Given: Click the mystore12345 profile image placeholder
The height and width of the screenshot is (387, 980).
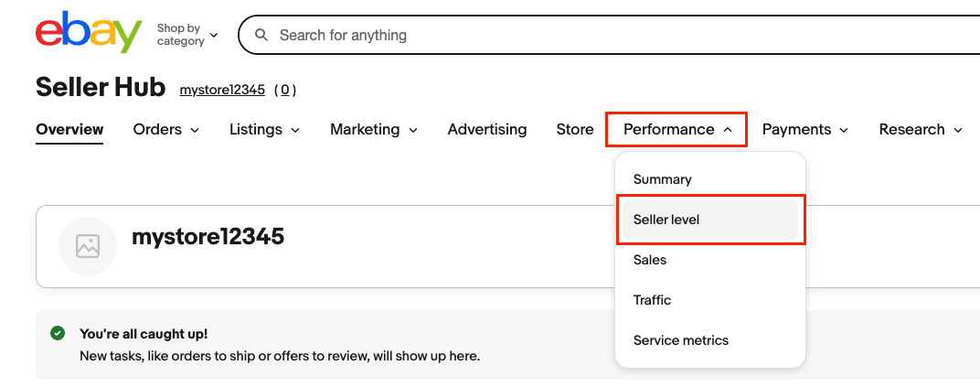Looking at the screenshot, I should (88, 246).
